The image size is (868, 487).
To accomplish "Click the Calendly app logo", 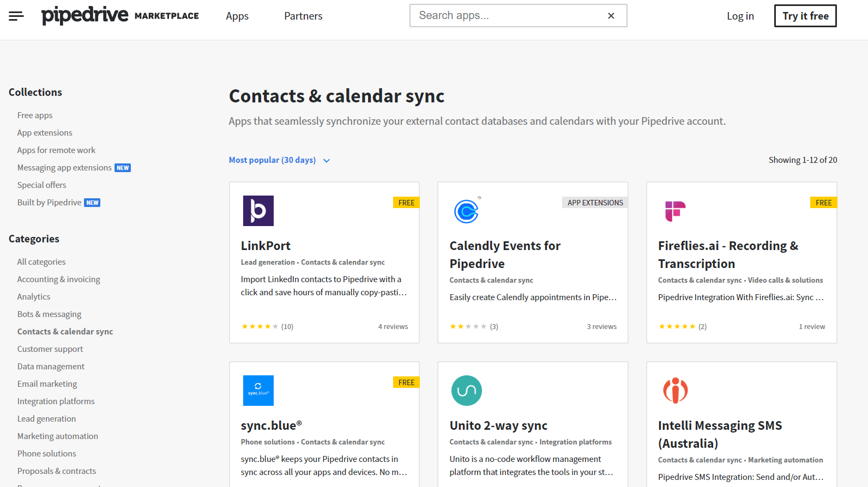I will [x=467, y=211].
